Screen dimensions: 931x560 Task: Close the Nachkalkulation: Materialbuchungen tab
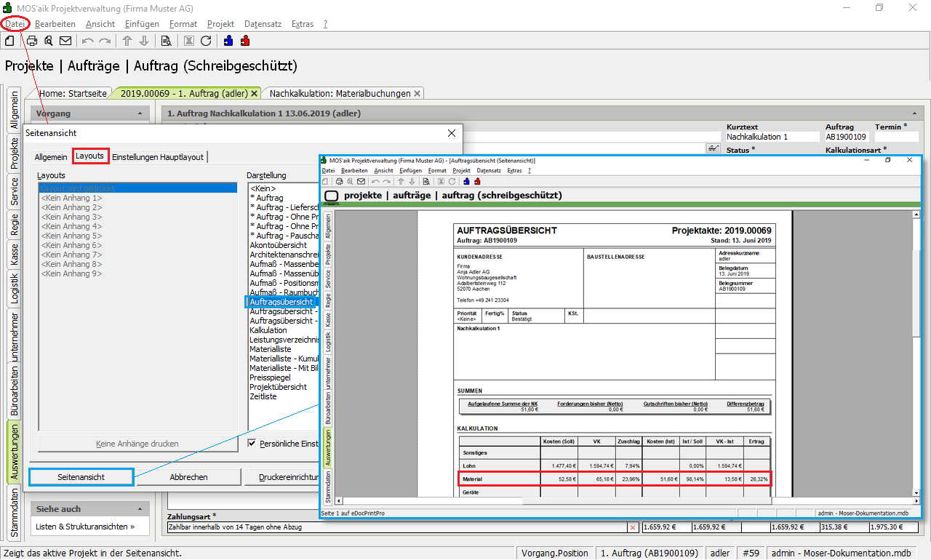point(417,94)
